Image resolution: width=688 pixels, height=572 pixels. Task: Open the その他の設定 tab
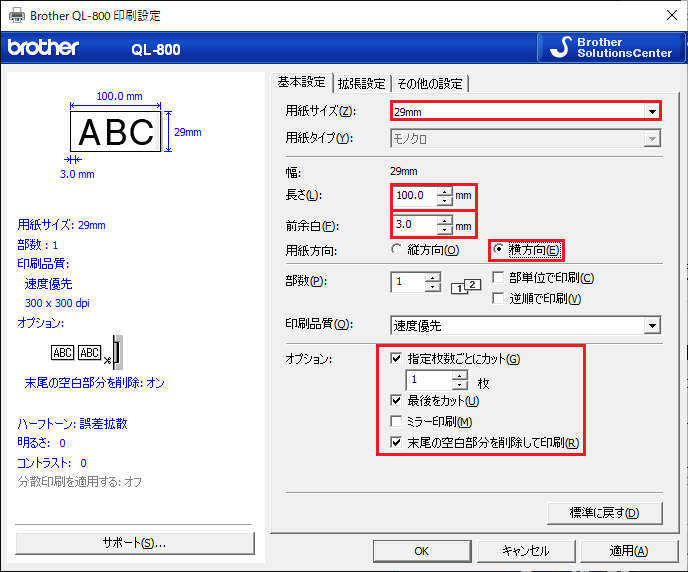point(429,83)
